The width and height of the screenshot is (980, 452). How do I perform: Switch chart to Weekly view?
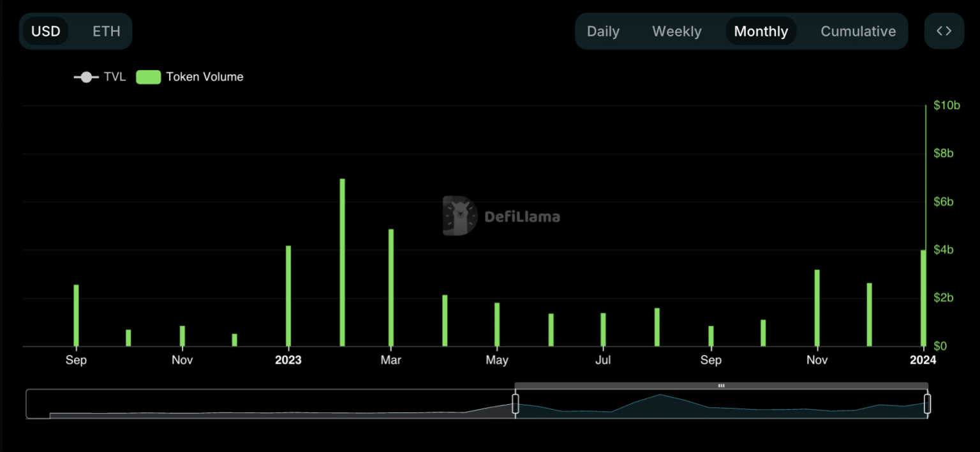pyautogui.click(x=676, y=31)
